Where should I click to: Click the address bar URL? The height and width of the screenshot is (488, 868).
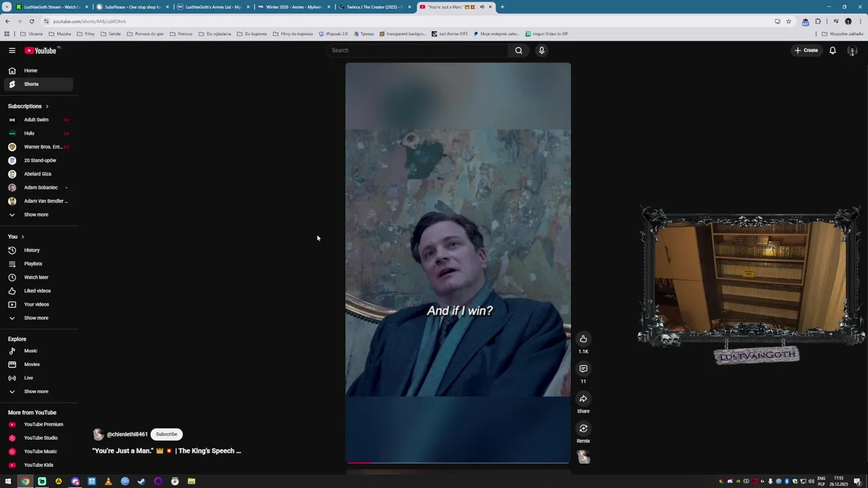click(90, 21)
